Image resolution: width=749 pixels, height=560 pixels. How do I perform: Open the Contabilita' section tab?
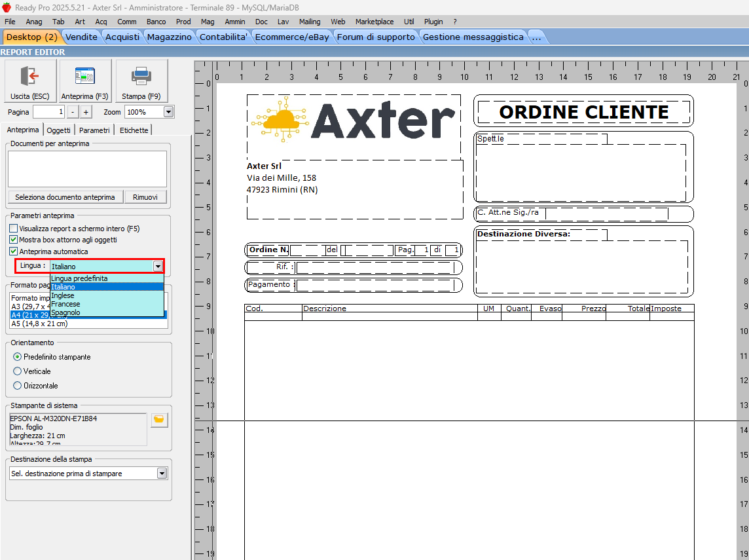click(223, 37)
